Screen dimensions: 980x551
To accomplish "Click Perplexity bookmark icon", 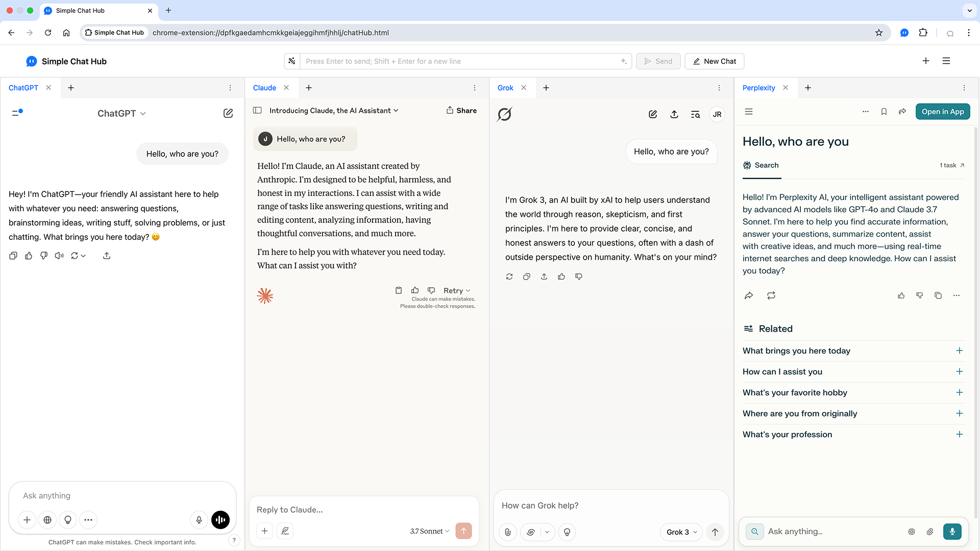I will coord(884,112).
